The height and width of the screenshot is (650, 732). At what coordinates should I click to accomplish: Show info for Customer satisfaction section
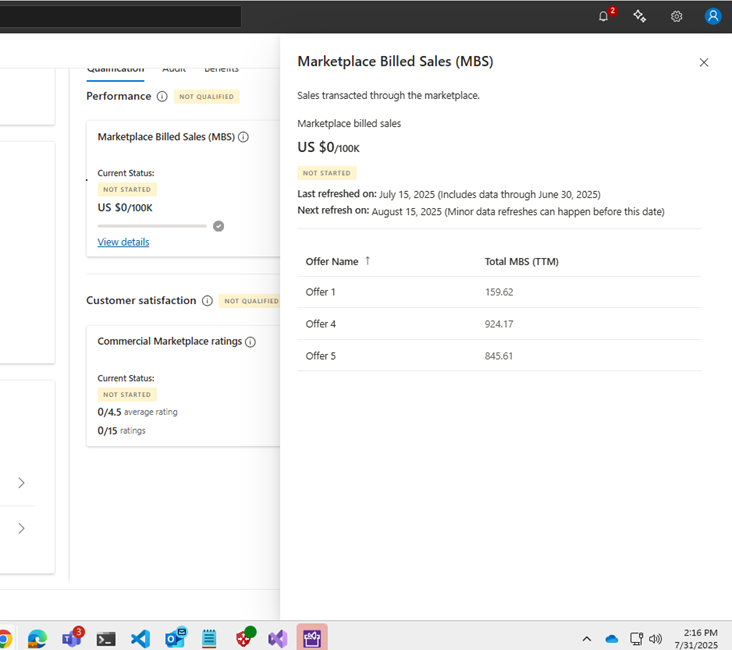pos(207,301)
